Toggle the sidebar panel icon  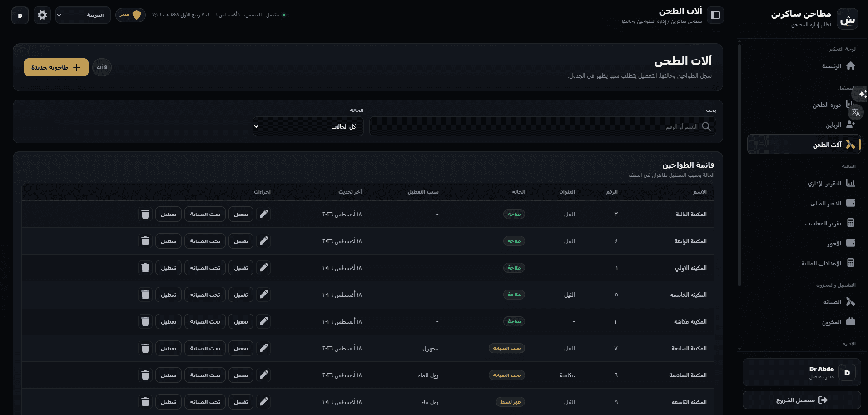715,15
